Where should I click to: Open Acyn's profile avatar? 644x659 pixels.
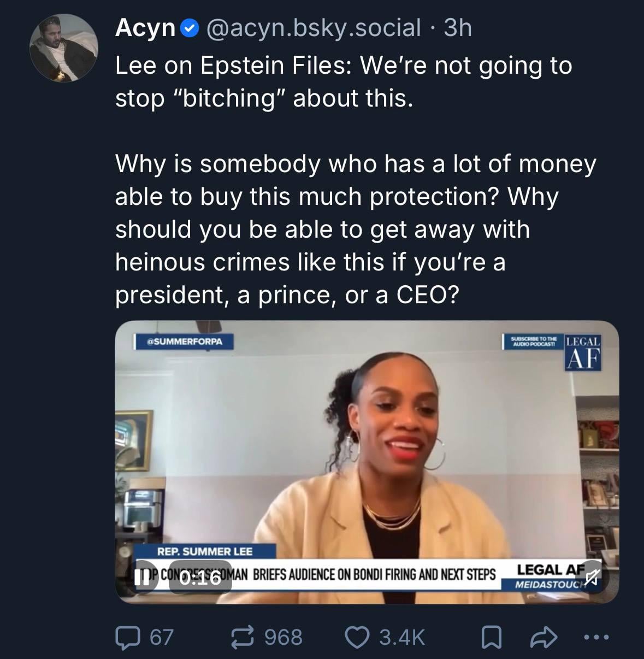click(x=63, y=48)
